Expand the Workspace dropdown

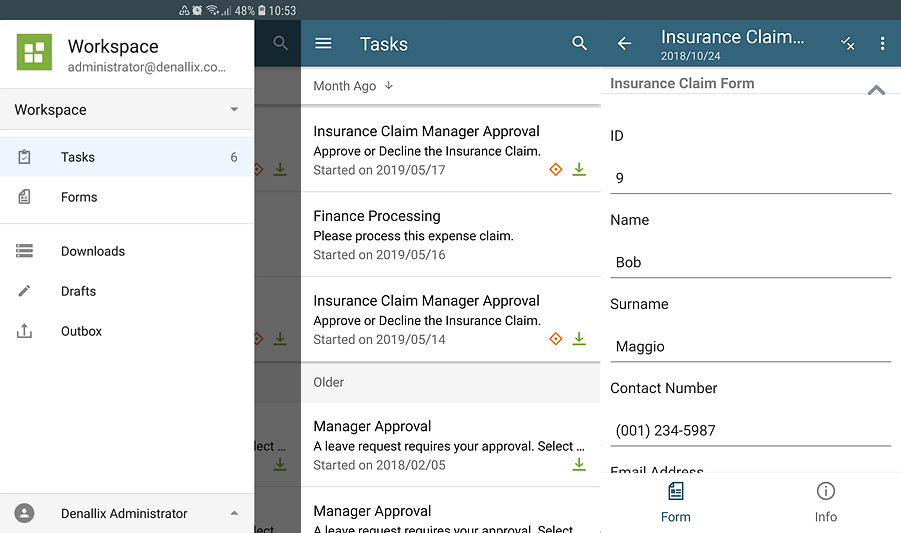click(x=234, y=110)
